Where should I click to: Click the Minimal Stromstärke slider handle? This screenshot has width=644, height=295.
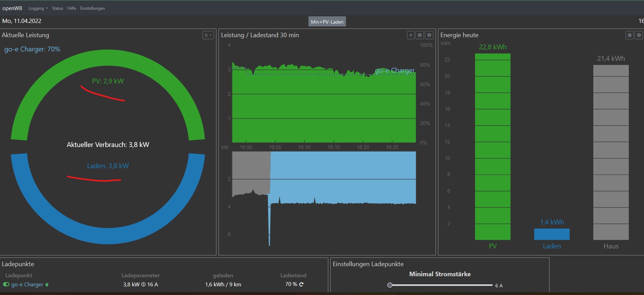[390, 285]
